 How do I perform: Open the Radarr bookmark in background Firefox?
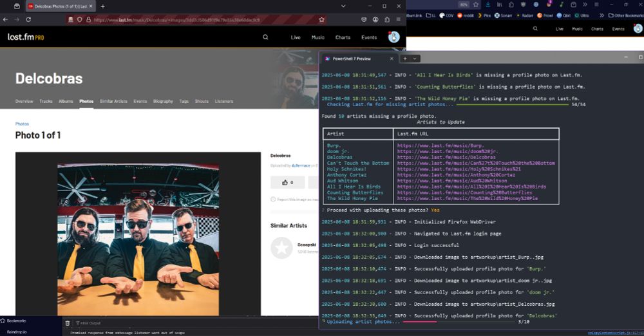tap(526, 15)
